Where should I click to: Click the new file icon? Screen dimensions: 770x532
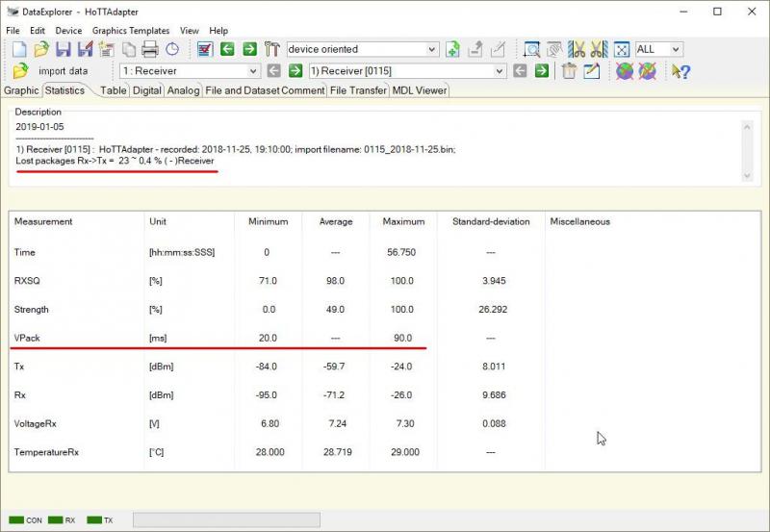pyautogui.click(x=18, y=49)
